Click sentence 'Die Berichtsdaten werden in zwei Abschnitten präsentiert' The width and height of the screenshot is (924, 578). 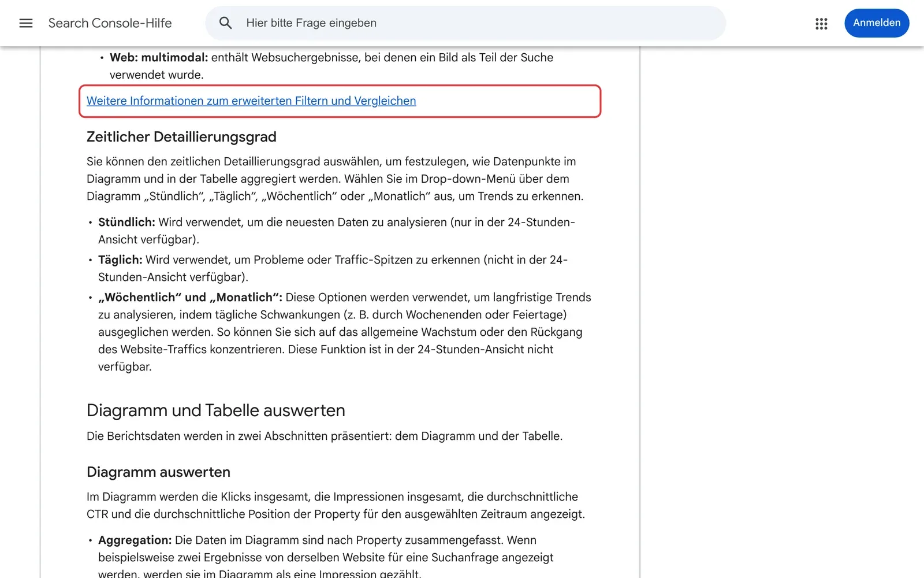[239, 436]
